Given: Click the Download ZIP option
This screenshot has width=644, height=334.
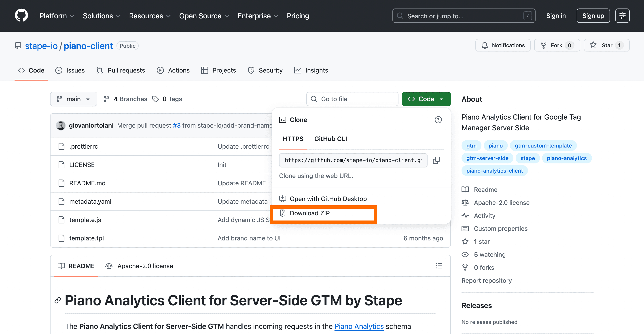Looking at the screenshot, I should click(310, 213).
